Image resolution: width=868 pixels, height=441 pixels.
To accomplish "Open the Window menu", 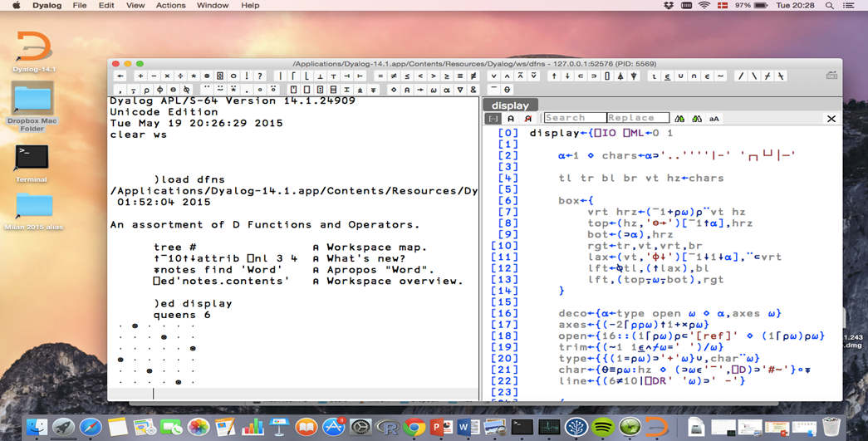I will (x=213, y=6).
